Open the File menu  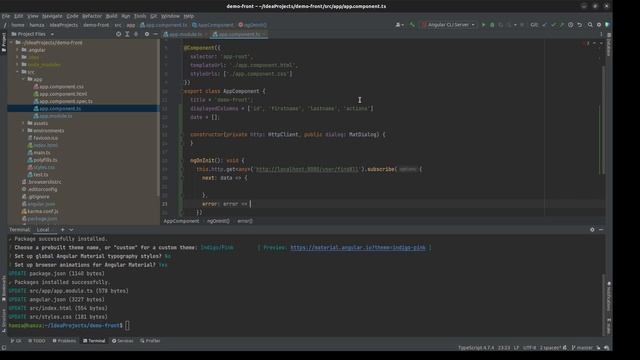coord(6,16)
